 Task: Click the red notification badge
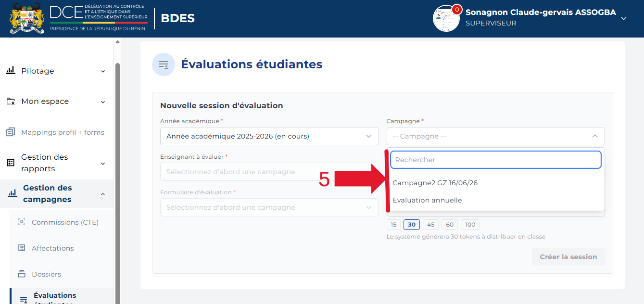[x=456, y=10]
